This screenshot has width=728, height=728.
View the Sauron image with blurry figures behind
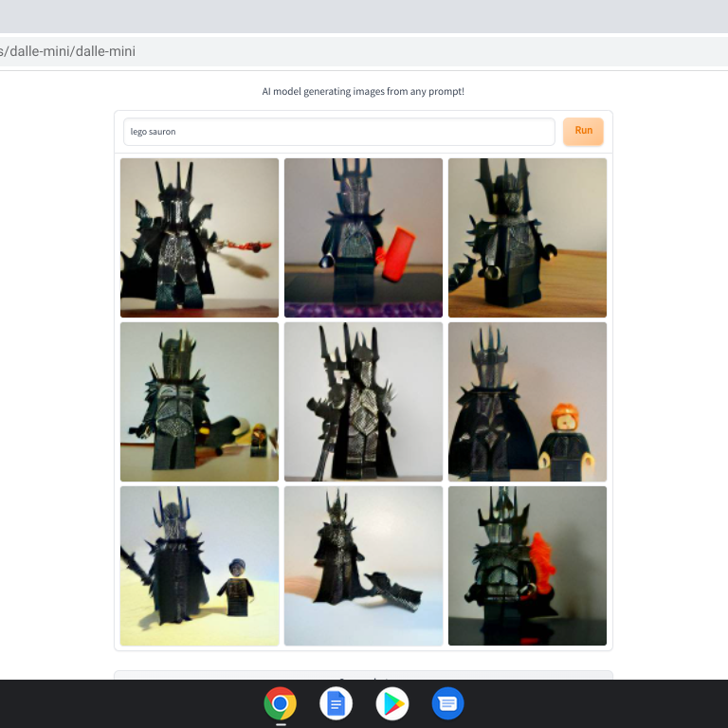pyautogui.click(x=200, y=402)
